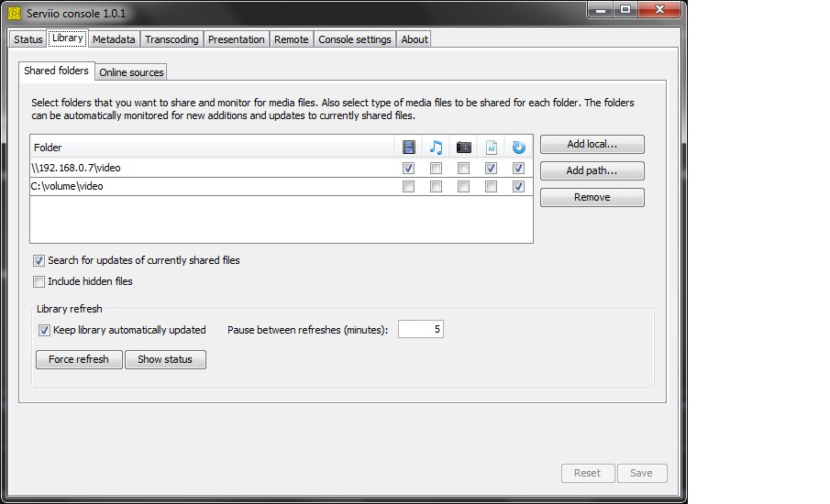Uncheck metadata option for \\192.168.0.7\video
Image resolution: width=830 pixels, height=504 pixels.
pyautogui.click(x=491, y=169)
